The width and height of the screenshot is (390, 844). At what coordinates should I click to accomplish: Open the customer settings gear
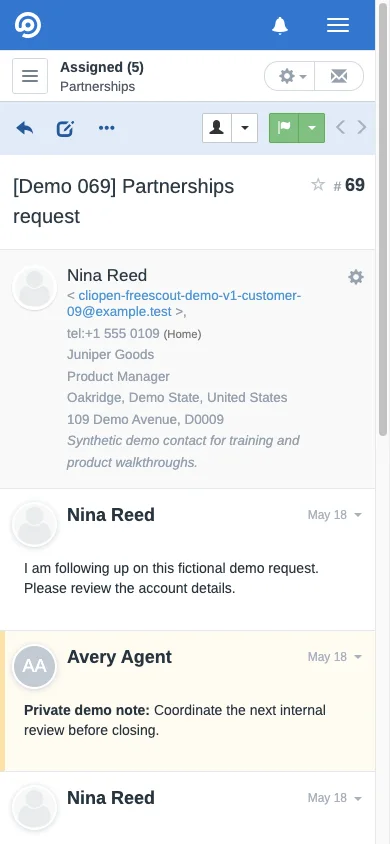coord(356,277)
